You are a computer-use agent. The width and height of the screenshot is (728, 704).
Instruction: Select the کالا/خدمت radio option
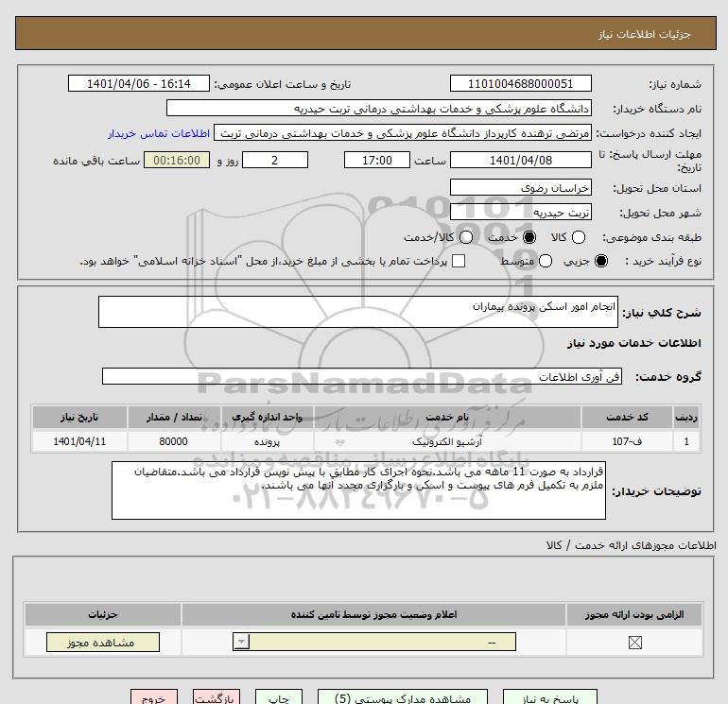[x=466, y=237]
